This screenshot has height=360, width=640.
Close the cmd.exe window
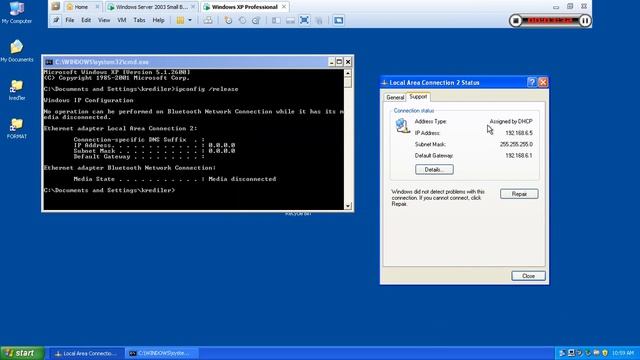pos(348,62)
